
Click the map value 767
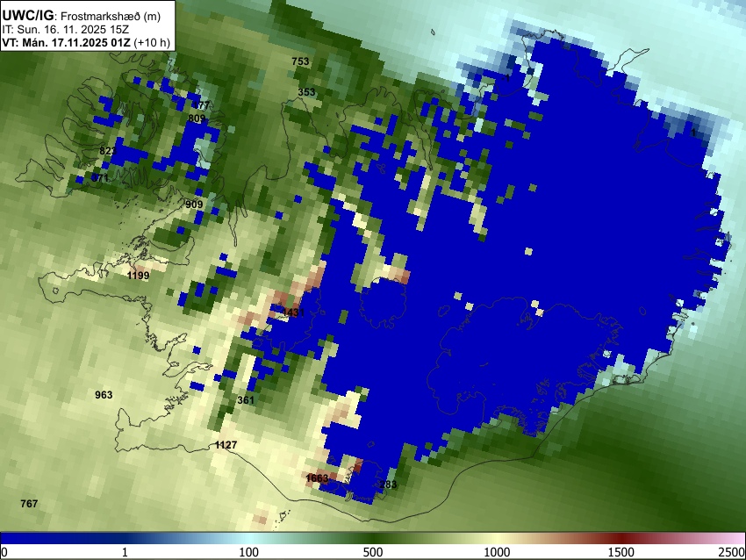(29, 503)
